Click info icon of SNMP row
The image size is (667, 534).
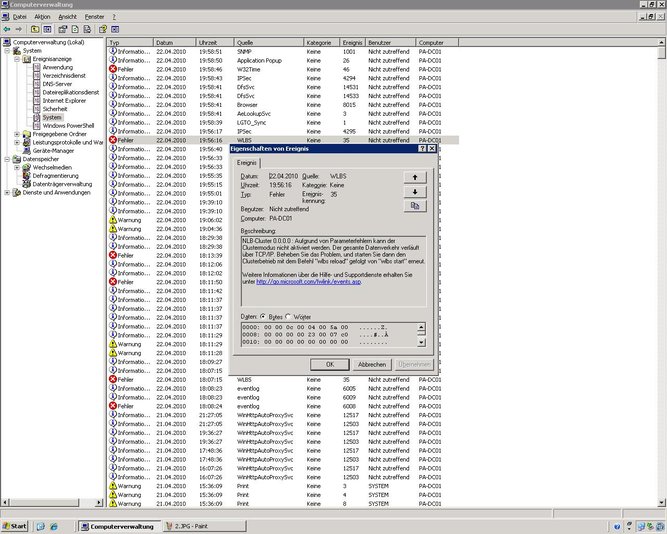pyautogui.click(x=113, y=51)
